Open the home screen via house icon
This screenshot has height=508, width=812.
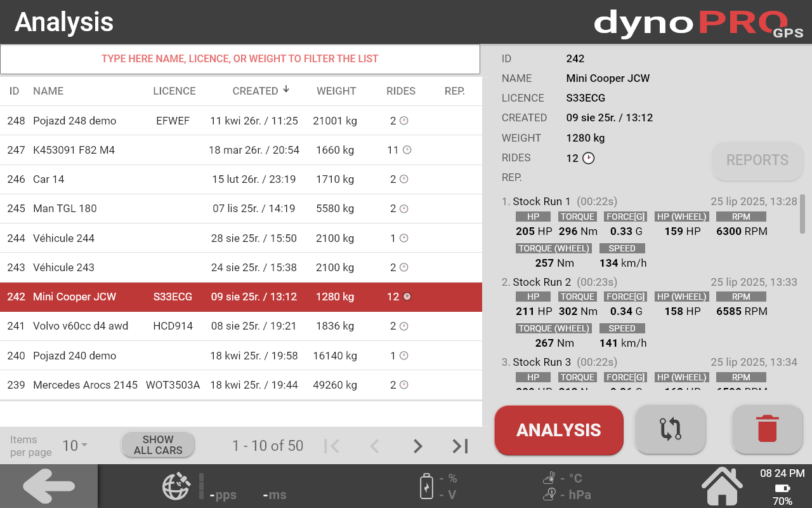click(x=722, y=486)
